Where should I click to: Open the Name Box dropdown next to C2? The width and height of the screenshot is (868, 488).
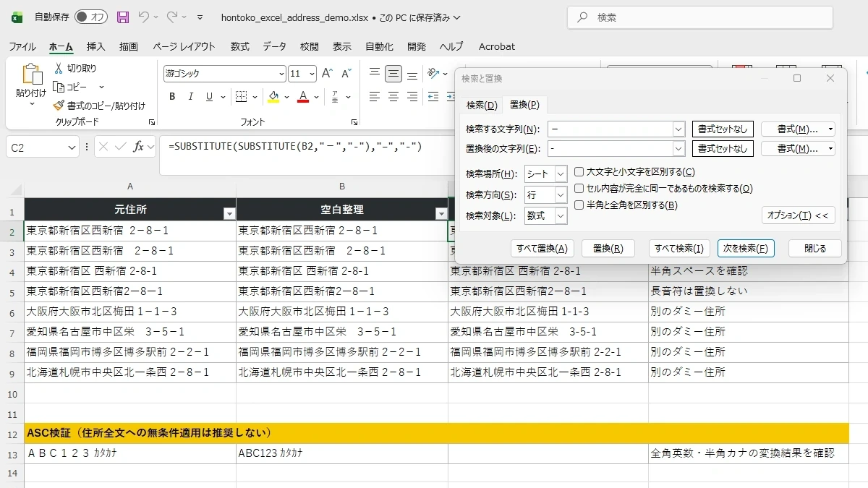click(x=72, y=147)
